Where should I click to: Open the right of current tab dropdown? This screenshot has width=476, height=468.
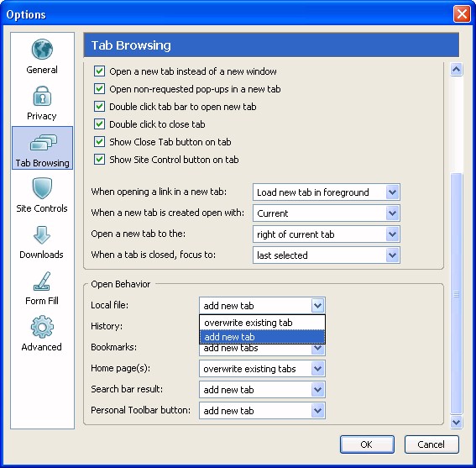(x=327, y=234)
